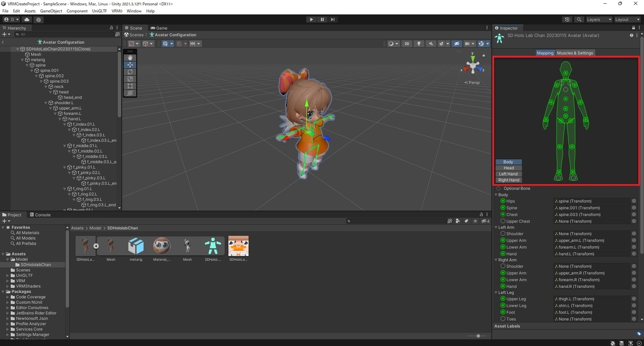Click search by label icon in Project
The width and height of the screenshot is (644, 346).
(x=466, y=221)
